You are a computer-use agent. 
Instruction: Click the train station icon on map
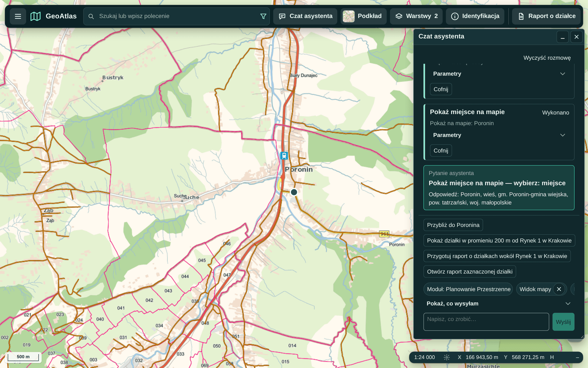point(284,156)
